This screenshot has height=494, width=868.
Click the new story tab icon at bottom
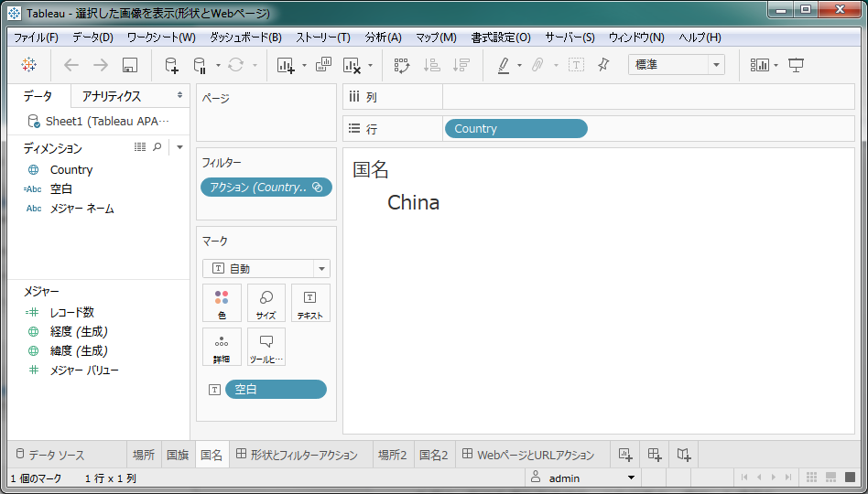point(684,455)
